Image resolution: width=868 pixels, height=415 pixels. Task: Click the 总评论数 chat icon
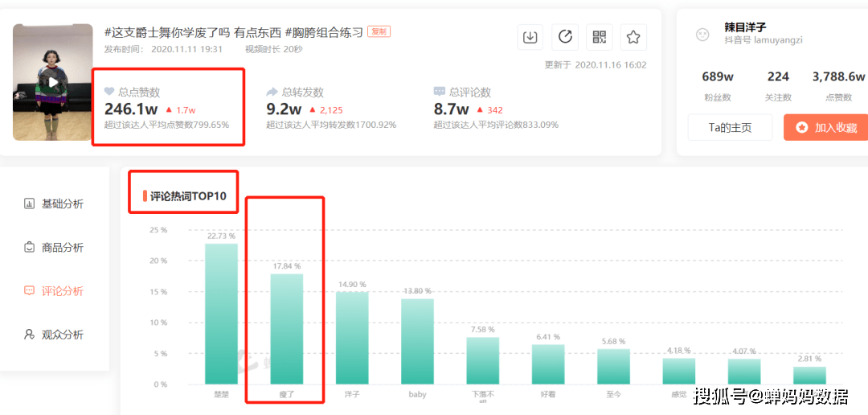point(440,92)
